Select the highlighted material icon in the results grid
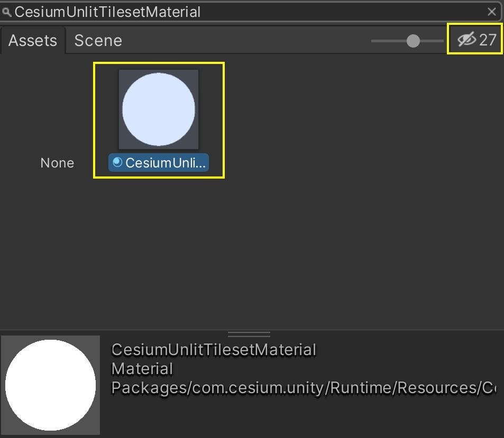The image size is (504, 438). pos(159,108)
